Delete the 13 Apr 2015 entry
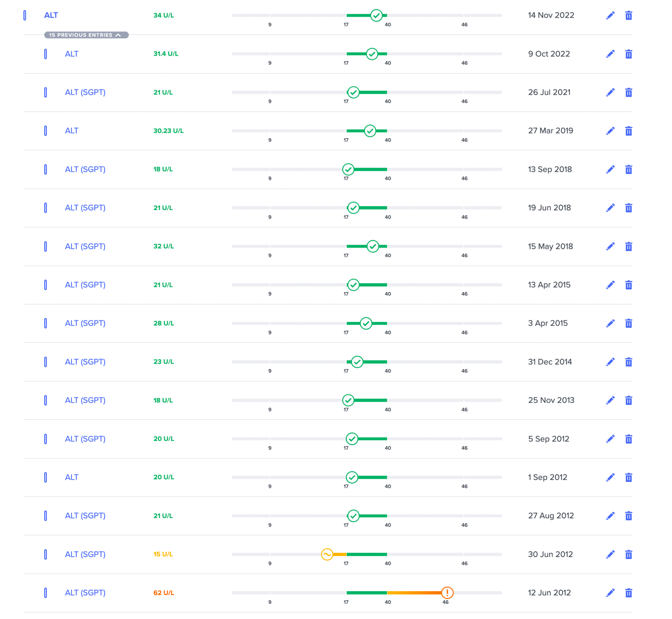 pyautogui.click(x=628, y=285)
